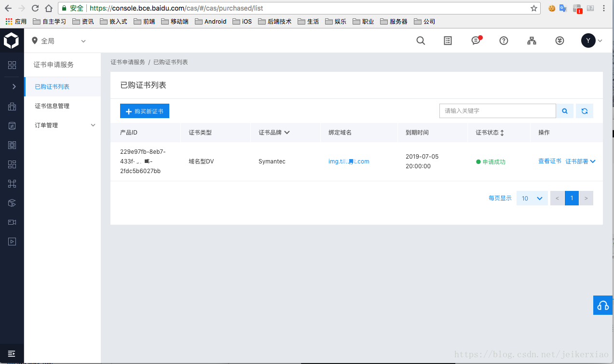Click the 购买新证书 button

tap(145, 111)
